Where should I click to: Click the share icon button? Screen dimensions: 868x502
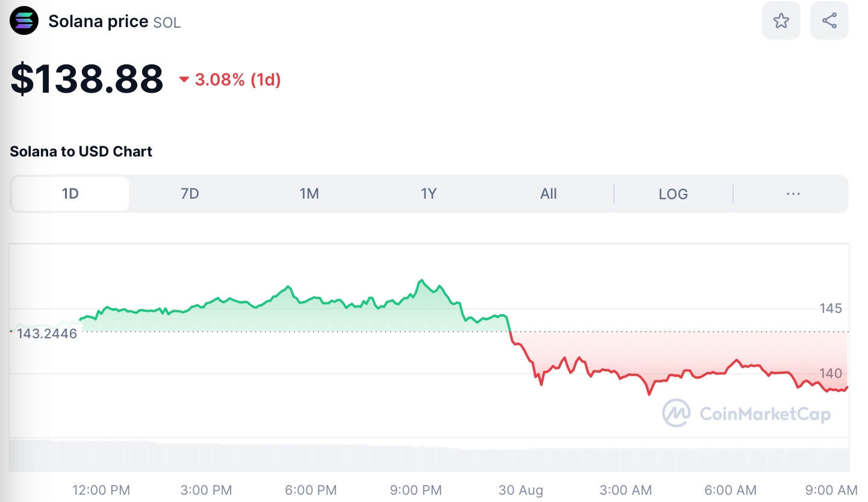click(x=829, y=21)
